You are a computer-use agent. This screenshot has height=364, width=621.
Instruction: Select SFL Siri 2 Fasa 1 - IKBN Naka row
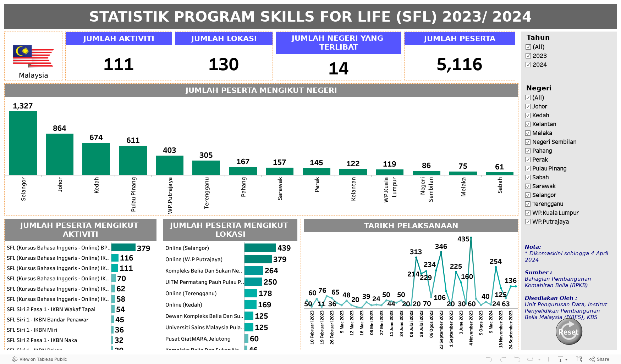coord(42,340)
